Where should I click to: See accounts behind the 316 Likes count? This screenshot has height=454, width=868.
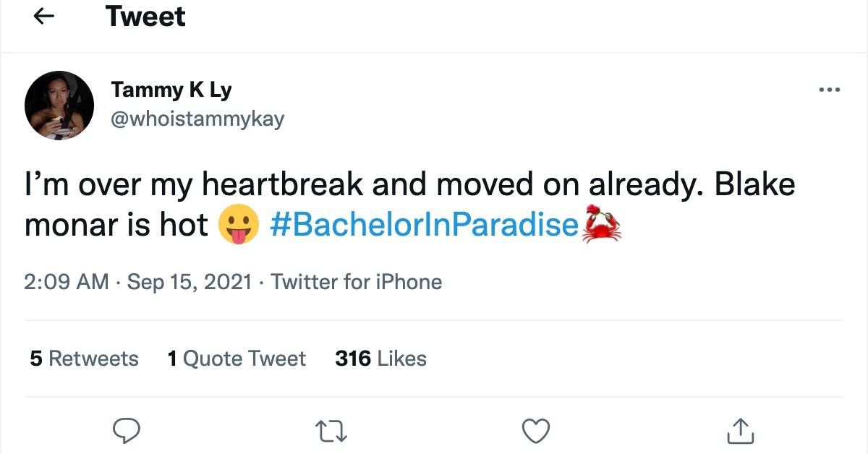click(x=380, y=358)
